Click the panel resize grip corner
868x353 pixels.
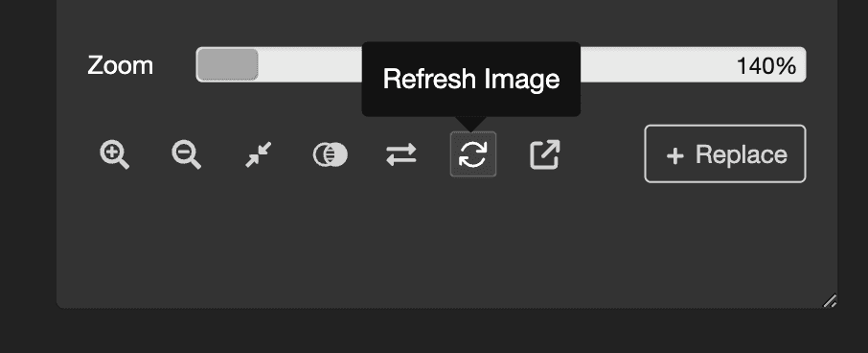click(830, 300)
